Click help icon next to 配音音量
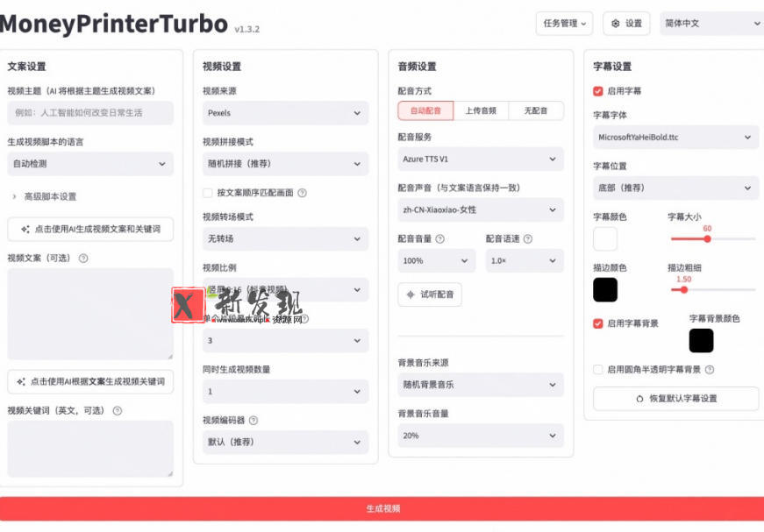The width and height of the screenshot is (764, 532). (440, 239)
